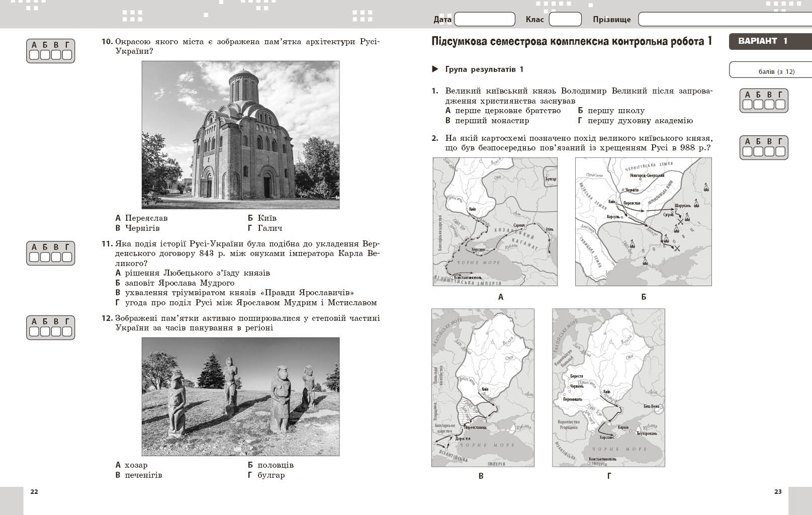This screenshot has height=515, width=812.
Task: Click the балів (з 12) score field
Action: point(770,70)
